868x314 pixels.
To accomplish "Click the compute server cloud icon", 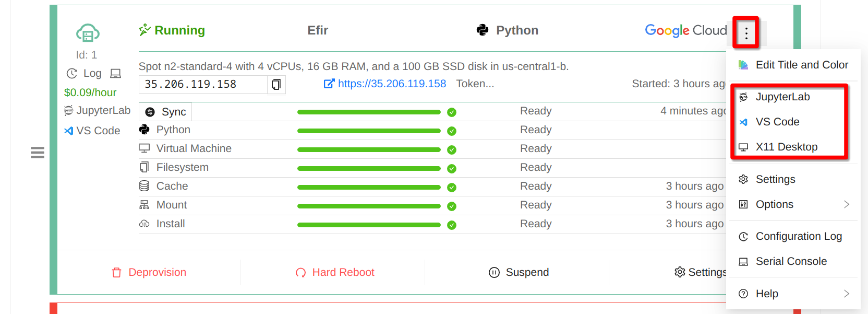I will [88, 33].
